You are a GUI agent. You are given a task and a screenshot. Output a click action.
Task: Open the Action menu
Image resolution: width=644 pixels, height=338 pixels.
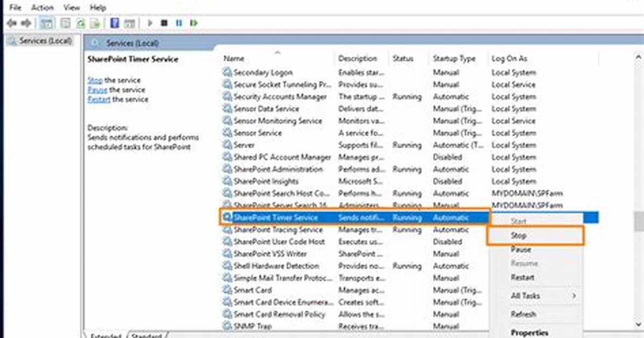[43, 8]
